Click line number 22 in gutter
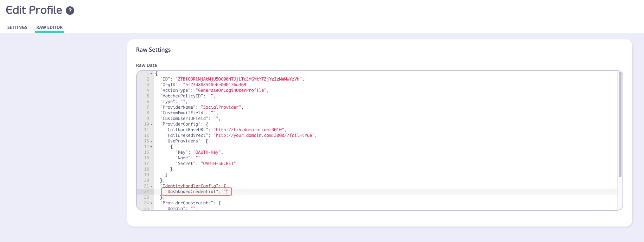Screen dimensions: 644x242 pos(146,192)
